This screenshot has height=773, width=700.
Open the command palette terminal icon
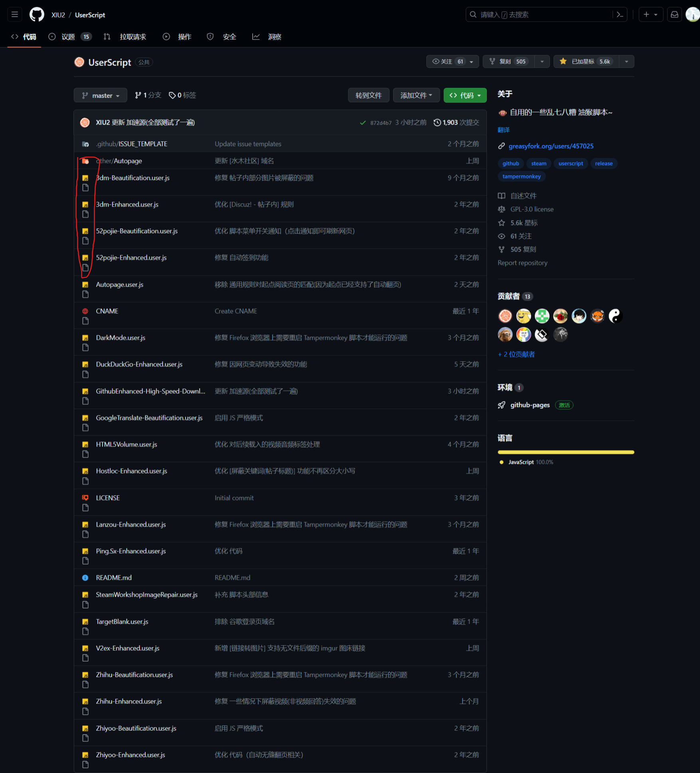[619, 14]
